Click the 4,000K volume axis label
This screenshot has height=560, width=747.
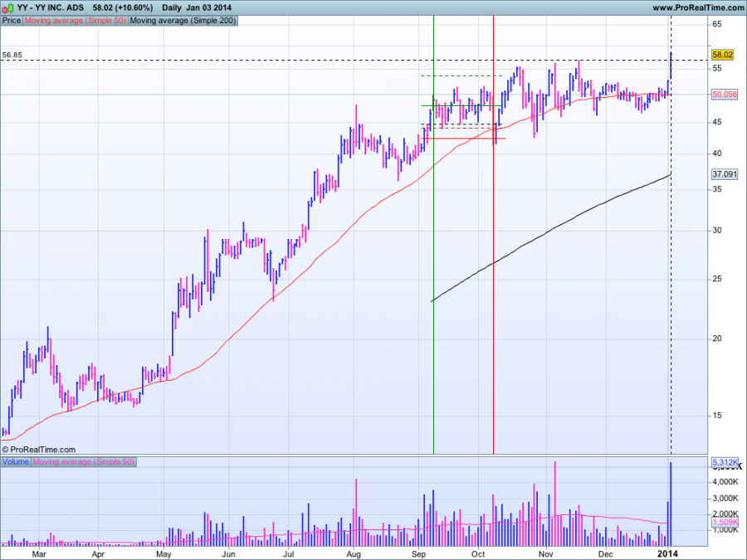725,482
